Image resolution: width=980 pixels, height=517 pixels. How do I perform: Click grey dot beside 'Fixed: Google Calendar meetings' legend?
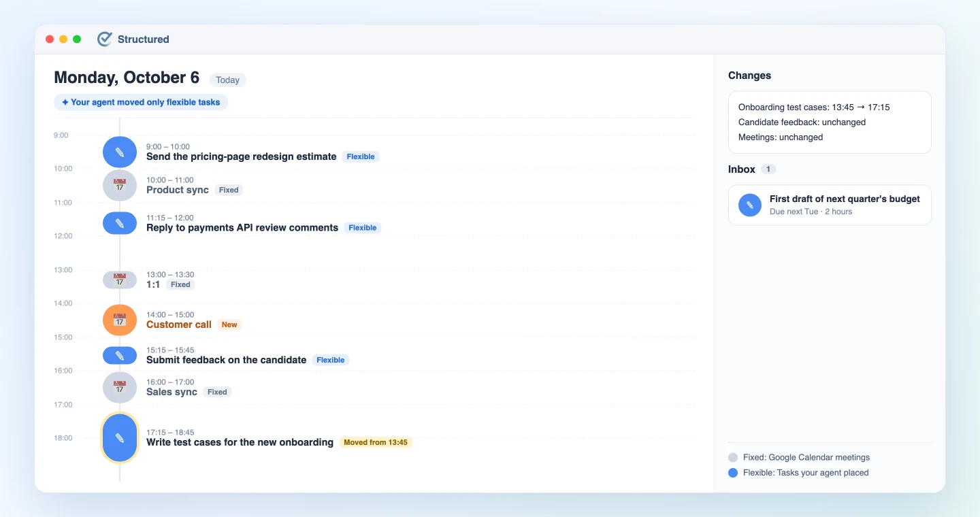[733, 458]
